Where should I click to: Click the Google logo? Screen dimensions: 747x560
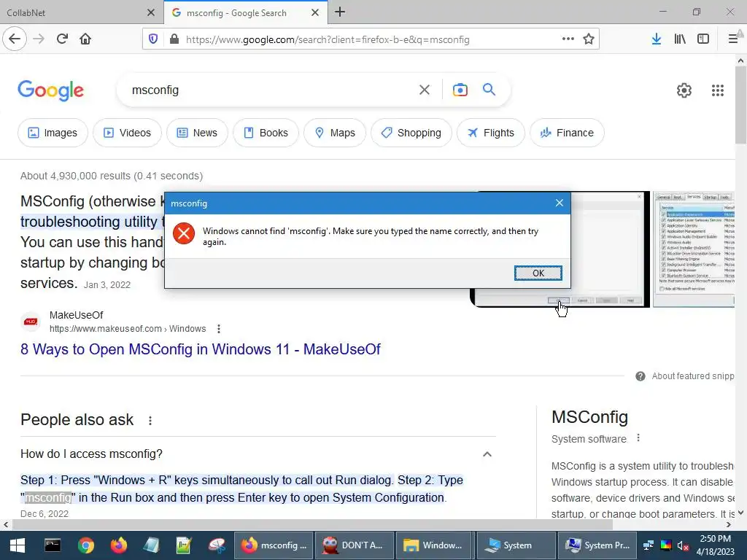50,90
